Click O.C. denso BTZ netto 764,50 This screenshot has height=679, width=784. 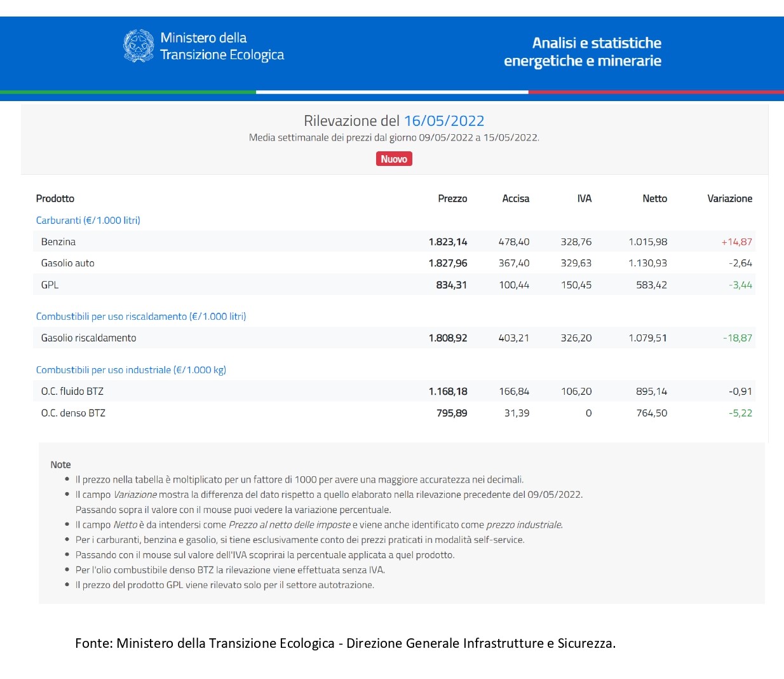point(652,413)
